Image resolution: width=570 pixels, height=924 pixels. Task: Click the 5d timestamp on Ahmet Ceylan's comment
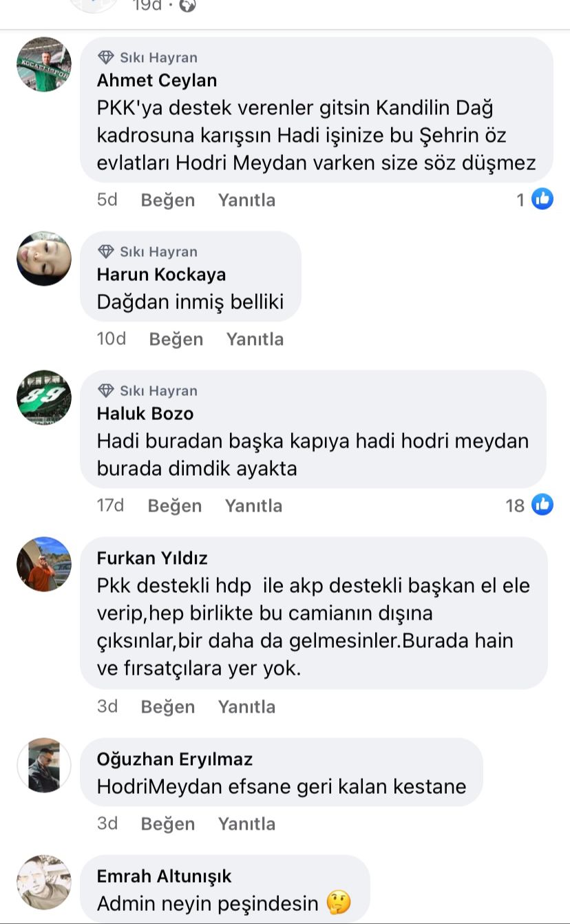click(x=107, y=200)
